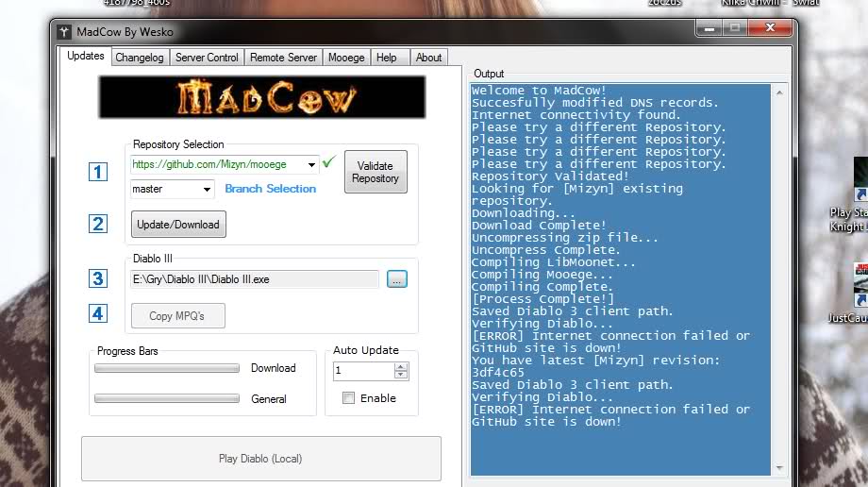The image size is (868, 487).
Task: Click the Update/Download button
Action: [178, 225]
